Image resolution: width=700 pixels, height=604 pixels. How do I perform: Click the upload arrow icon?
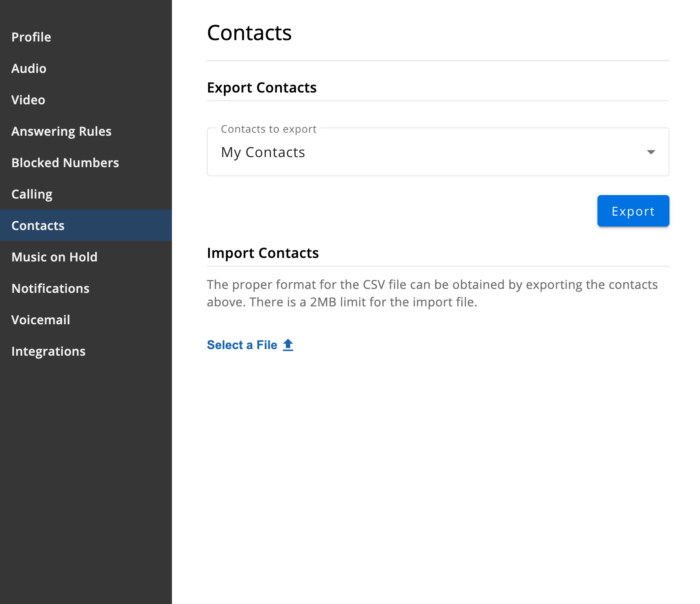tap(288, 345)
